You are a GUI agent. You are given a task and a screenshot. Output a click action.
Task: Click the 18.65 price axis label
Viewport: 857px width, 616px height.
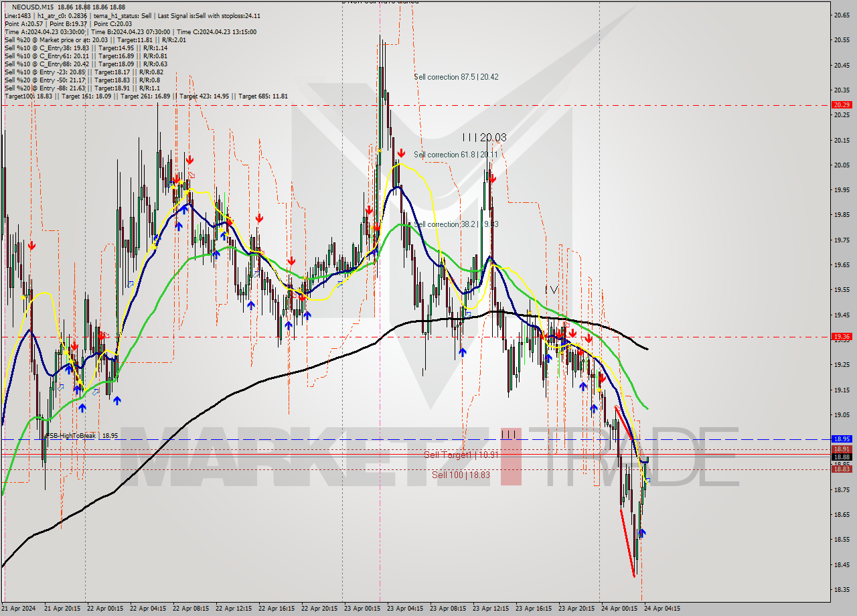coord(842,515)
